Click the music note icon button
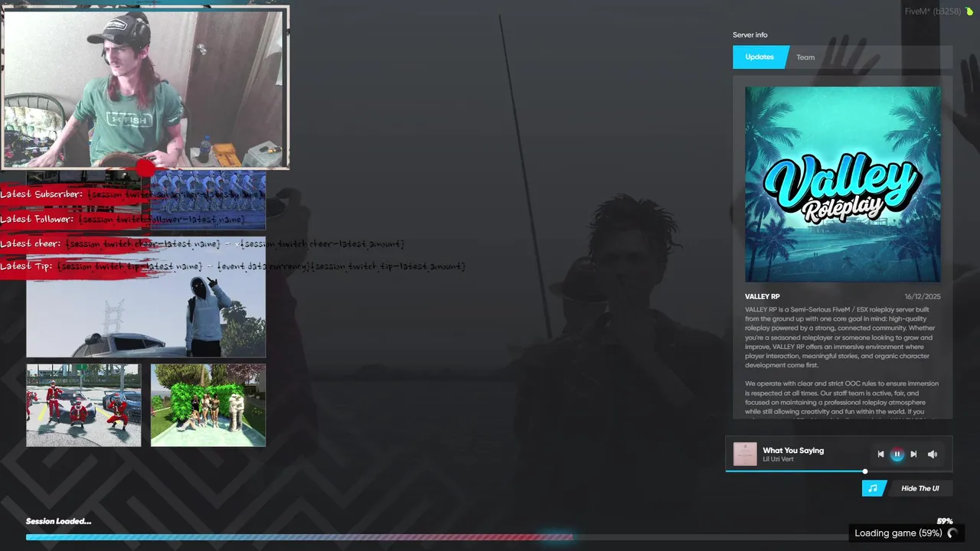Viewport: 980px width, 551px height. [x=874, y=488]
